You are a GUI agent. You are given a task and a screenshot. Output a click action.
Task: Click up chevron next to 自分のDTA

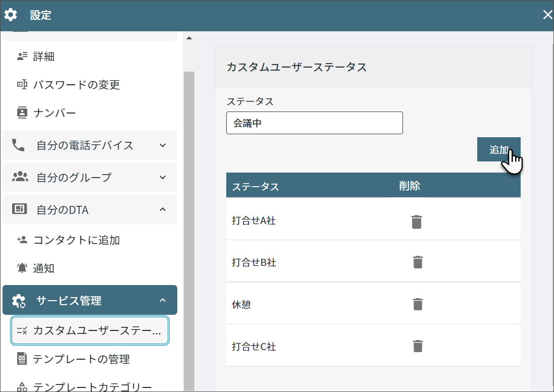[163, 209]
